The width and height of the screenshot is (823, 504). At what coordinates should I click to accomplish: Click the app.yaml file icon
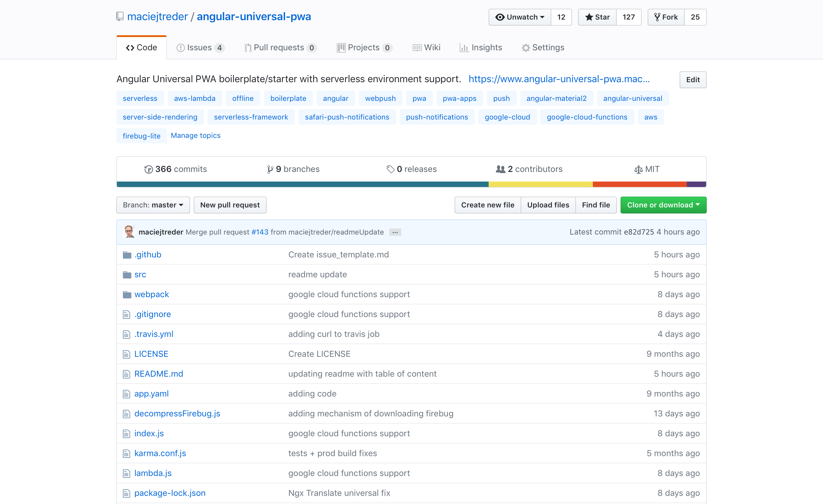click(x=126, y=394)
